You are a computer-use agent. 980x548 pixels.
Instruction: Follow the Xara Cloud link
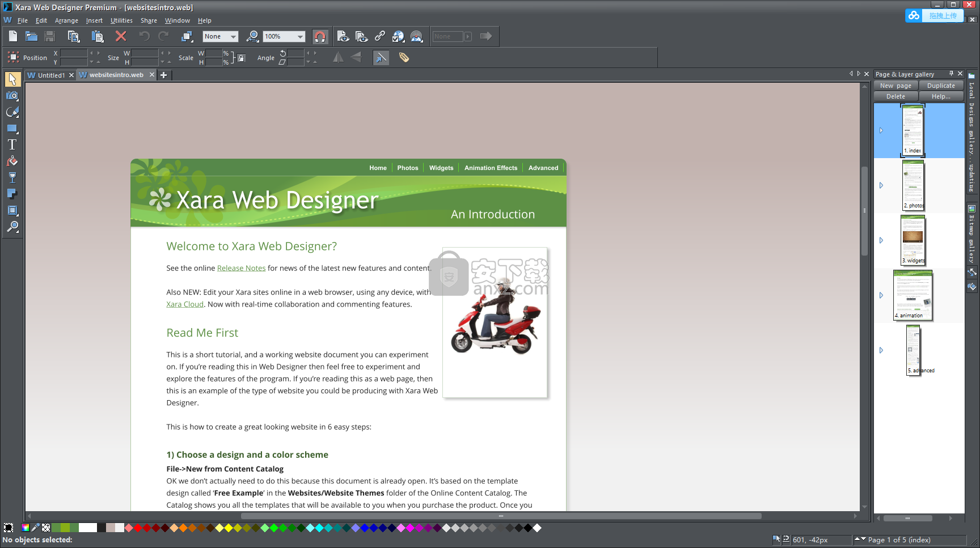185,304
